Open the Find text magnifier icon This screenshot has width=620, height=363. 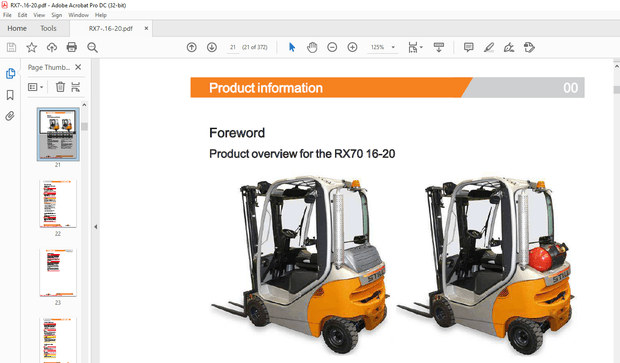coord(93,47)
